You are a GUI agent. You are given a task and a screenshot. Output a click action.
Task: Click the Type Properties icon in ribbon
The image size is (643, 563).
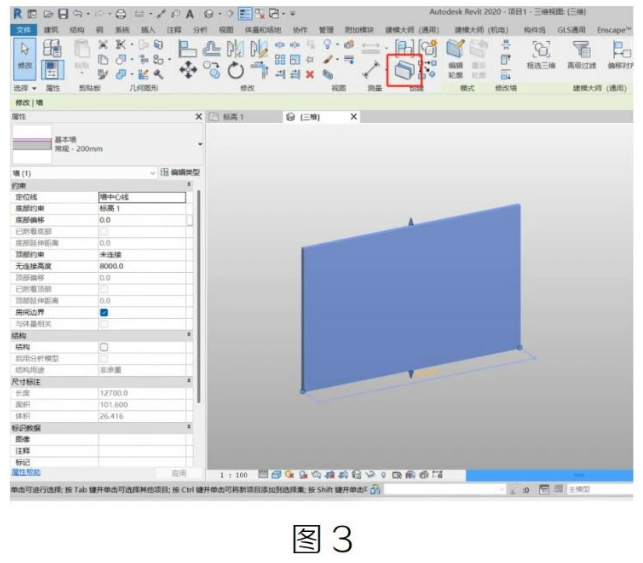[x=52, y=48]
